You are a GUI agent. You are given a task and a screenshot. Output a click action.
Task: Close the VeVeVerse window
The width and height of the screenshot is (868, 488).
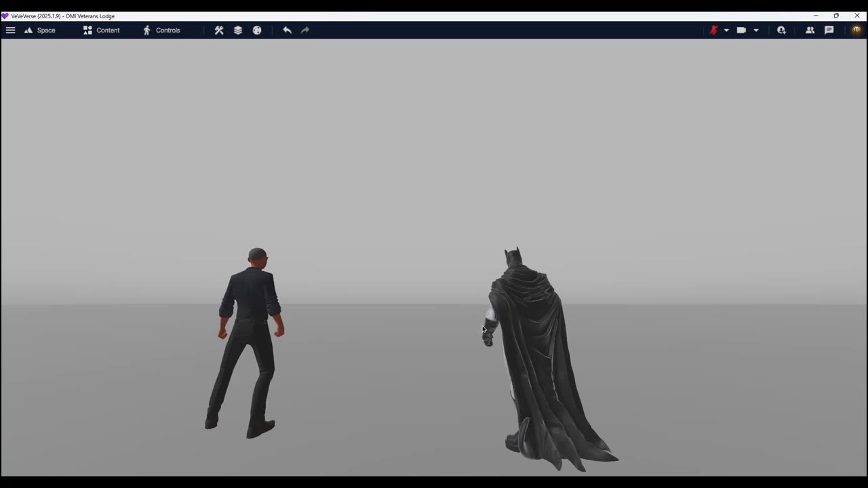pyautogui.click(x=856, y=16)
